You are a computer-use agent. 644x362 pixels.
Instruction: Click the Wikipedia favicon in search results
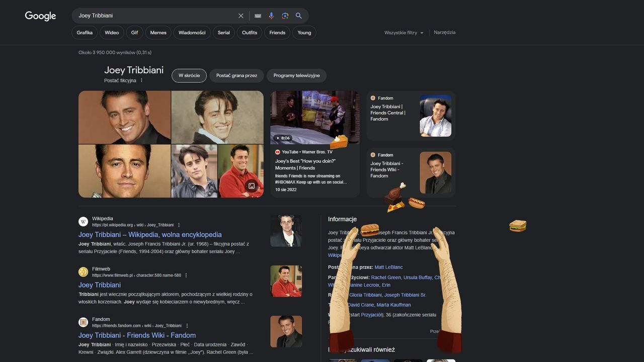[83, 222]
